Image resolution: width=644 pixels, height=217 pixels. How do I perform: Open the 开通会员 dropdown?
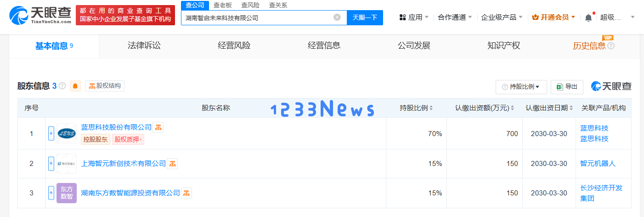(x=573, y=17)
